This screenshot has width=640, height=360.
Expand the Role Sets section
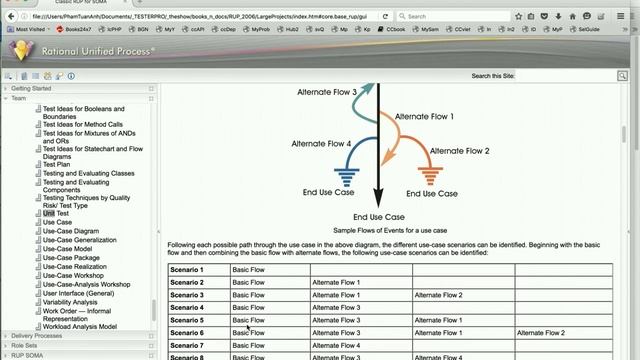(x=5, y=346)
